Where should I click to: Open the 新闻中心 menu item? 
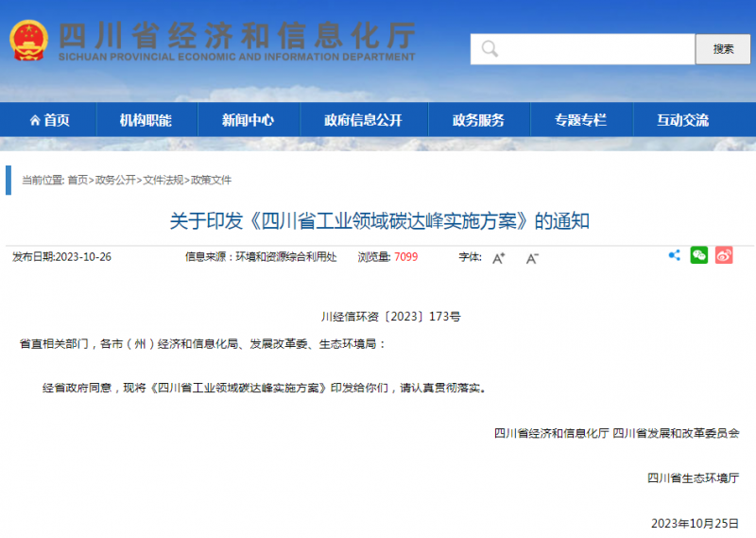click(248, 120)
